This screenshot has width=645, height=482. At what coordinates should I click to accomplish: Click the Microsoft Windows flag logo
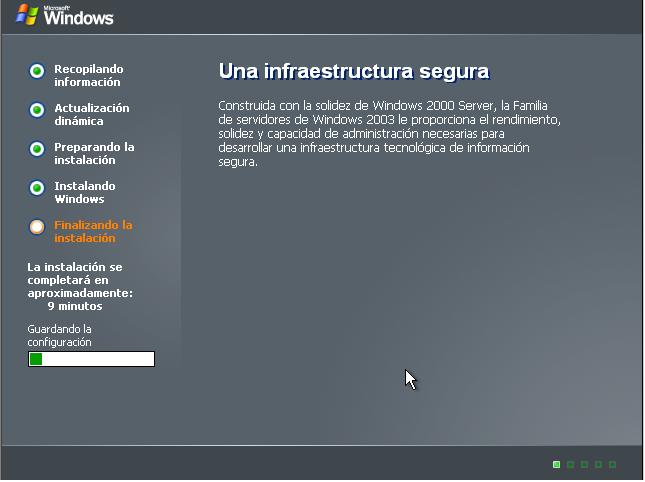click(28, 15)
